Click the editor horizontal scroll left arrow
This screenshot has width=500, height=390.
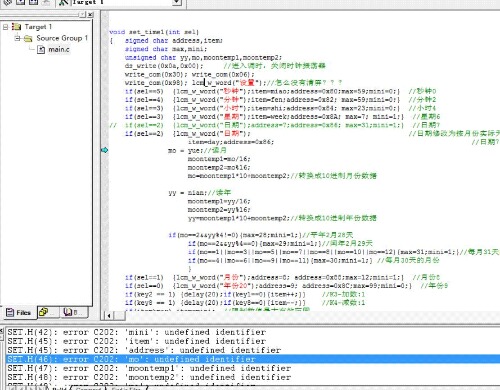[109, 315]
